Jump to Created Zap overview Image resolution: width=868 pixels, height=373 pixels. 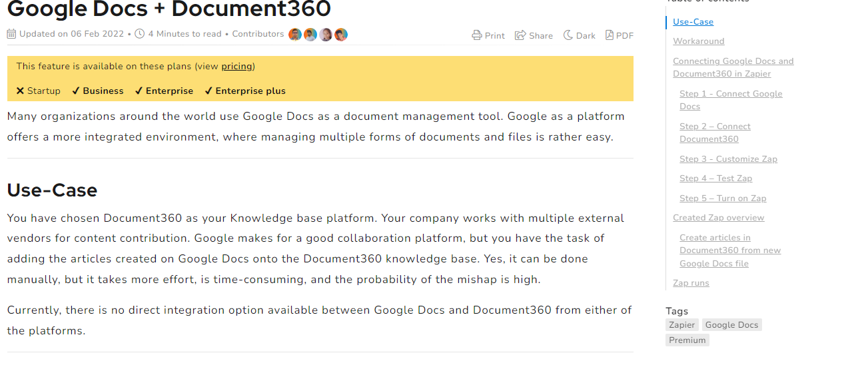tap(719, 218)
